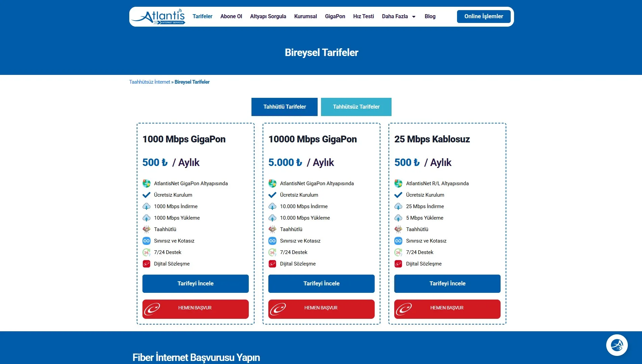
Task: Click the Fiber İnternet Başvurusu Yapın heading
Action: 196,358
